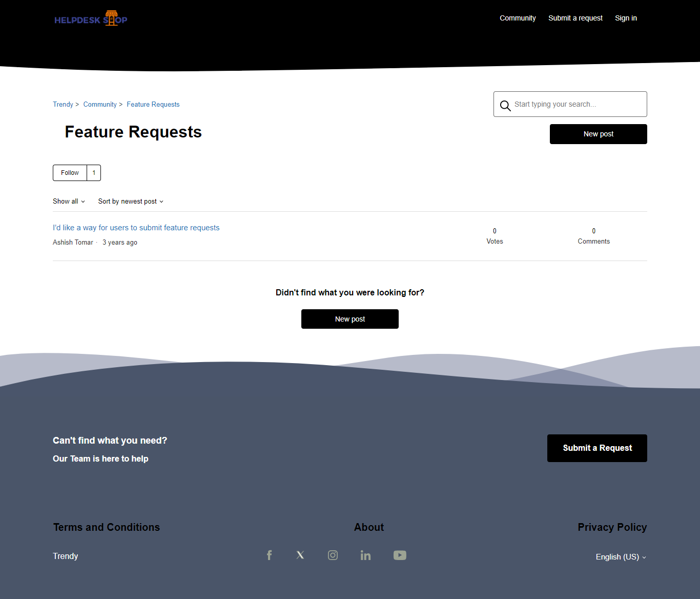Open the YouTube social link
700x599 pixels.
[x=400, y=555]
